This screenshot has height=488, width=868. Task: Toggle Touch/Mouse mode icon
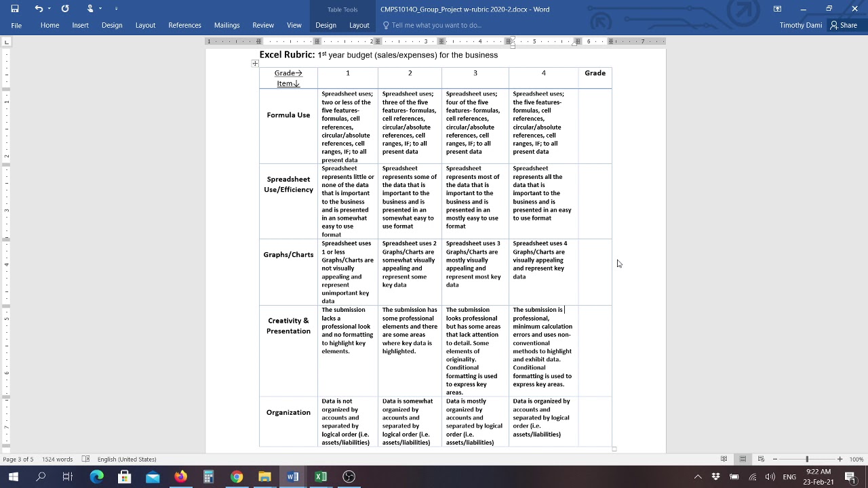(x=90, y=9)
